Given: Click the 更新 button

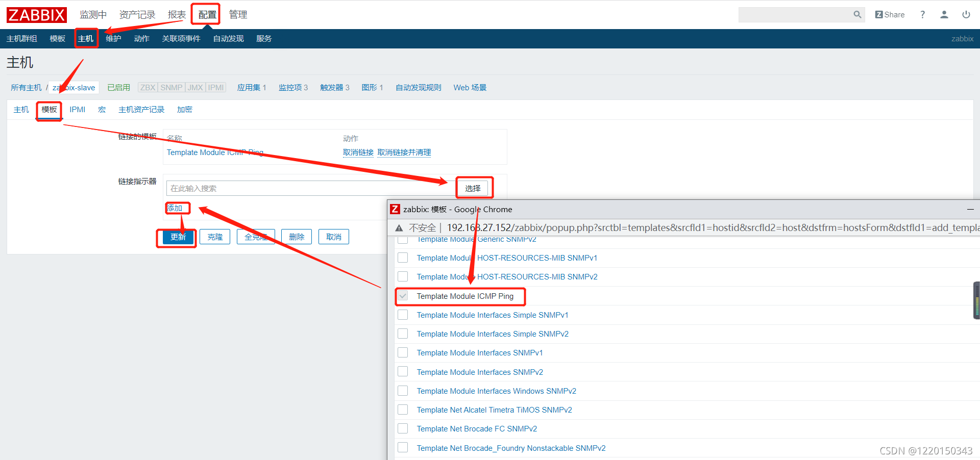Looking at the screenshot, I should 178,237.
